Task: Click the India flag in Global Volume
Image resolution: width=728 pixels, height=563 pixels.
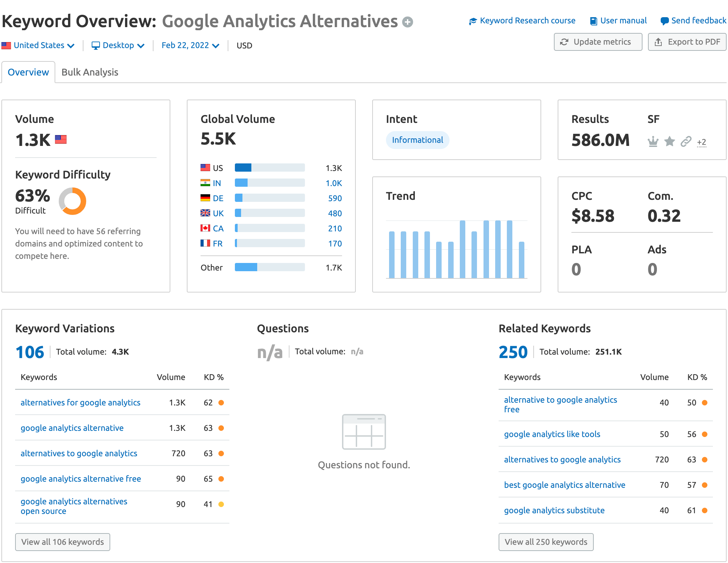Action: pos(205,183)
